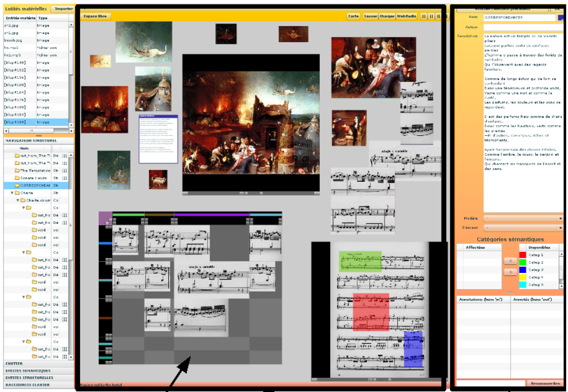
Task: Open the CHUTIER accordion section
Action: [x=39, y=364]
